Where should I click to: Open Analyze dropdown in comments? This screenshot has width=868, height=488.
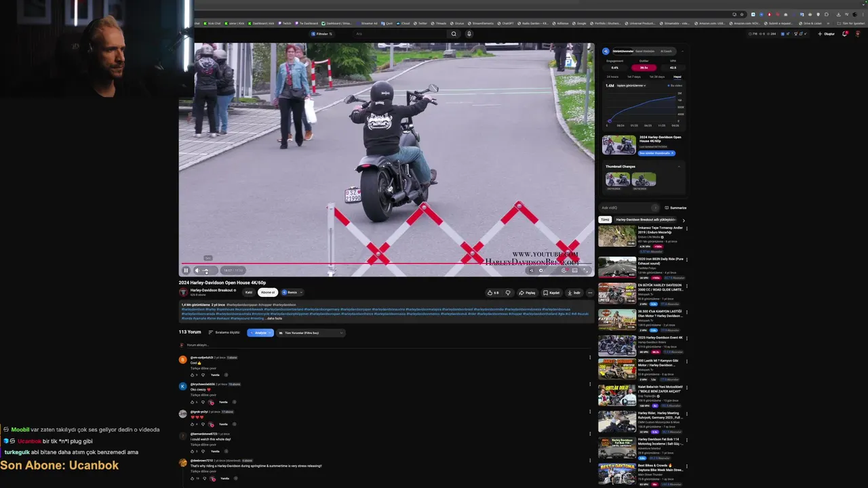pos(260,333)
